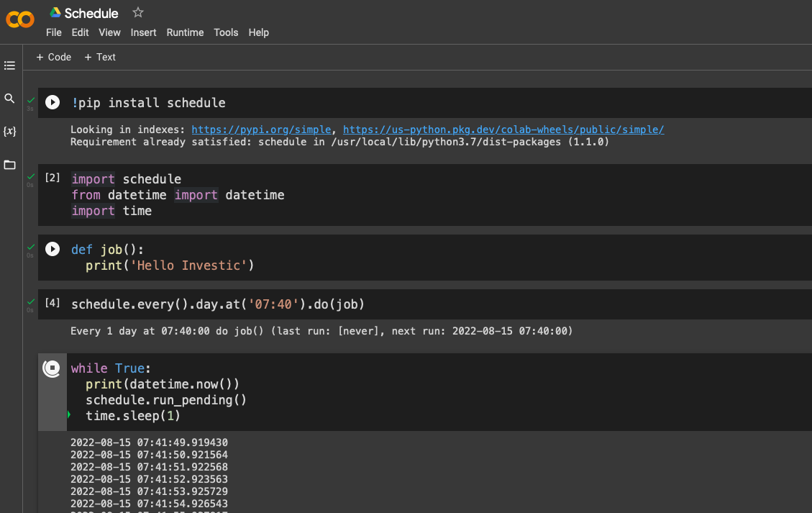Open the Files browser in the sidebar
The height and width of the screenshot is (513, 812).
coord(9,165)
